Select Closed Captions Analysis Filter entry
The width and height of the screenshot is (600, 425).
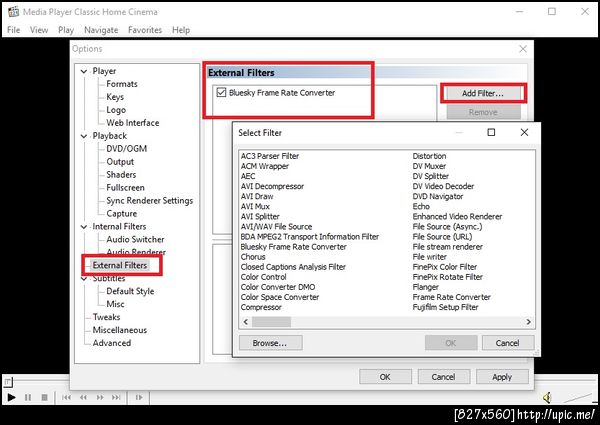point(293,267)
